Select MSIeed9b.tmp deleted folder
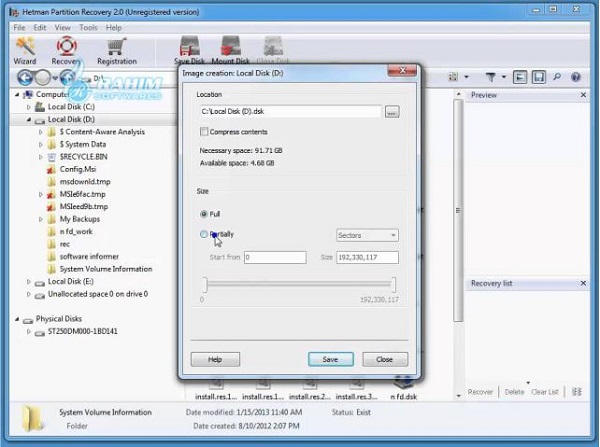 pos(77,207)
